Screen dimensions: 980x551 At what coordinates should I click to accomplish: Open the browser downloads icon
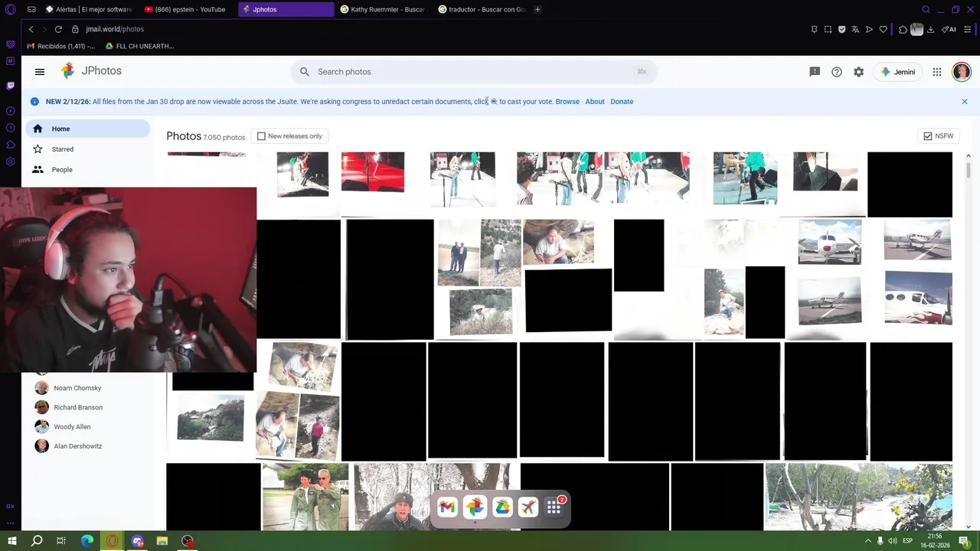tap(930, 29)
